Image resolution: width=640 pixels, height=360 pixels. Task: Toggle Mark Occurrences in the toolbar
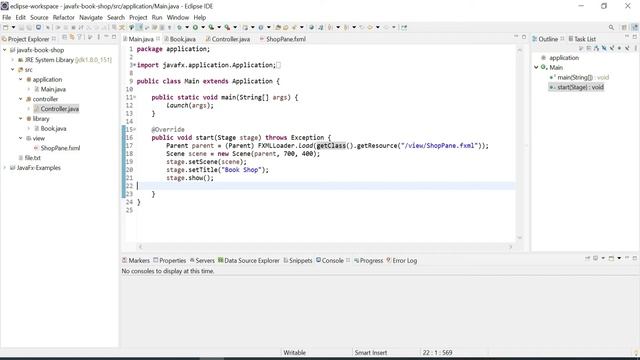[x=139, y=27]
